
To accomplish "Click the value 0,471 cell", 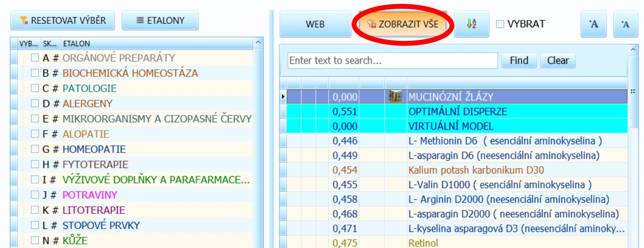I will coord(344,229).
